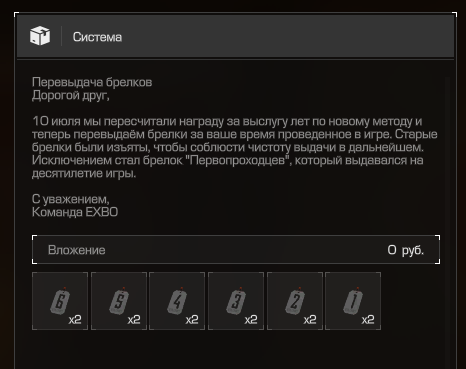Click the Дорогой друг greeting line

click(x=71, y=96)
